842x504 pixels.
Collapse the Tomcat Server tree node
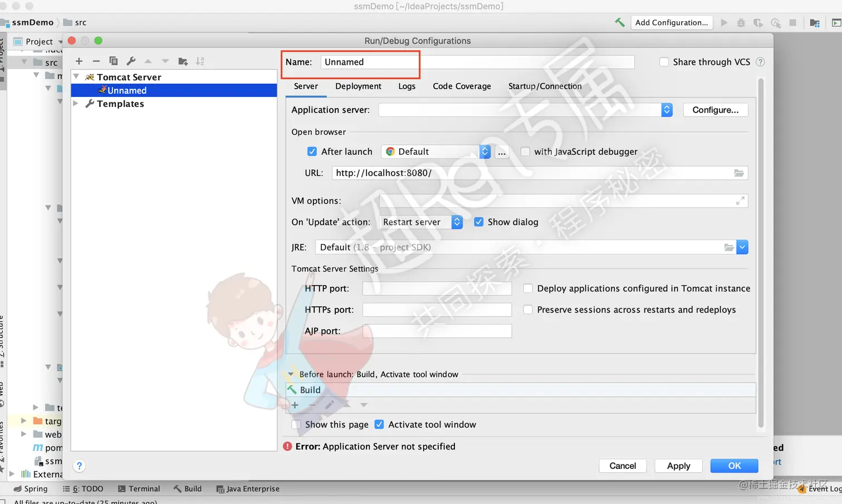(x=76, y=77)
